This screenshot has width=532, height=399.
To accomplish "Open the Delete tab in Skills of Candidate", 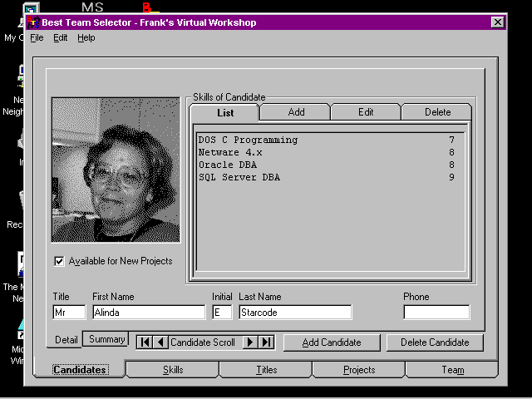I will 437,112.
